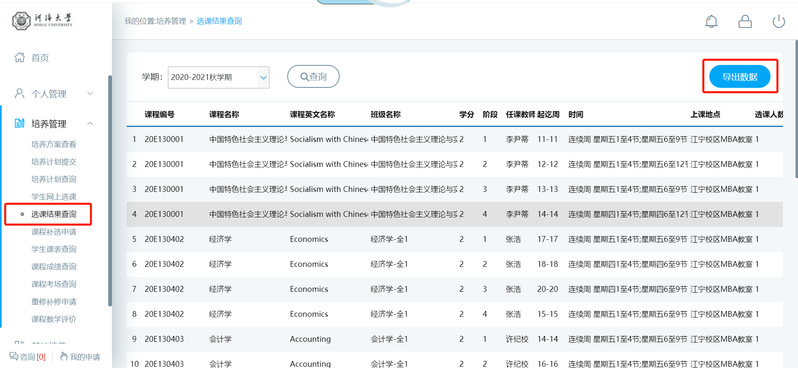Click the 班级名称 column header
The height and width of the screenshot is (368, 798).
386,115
